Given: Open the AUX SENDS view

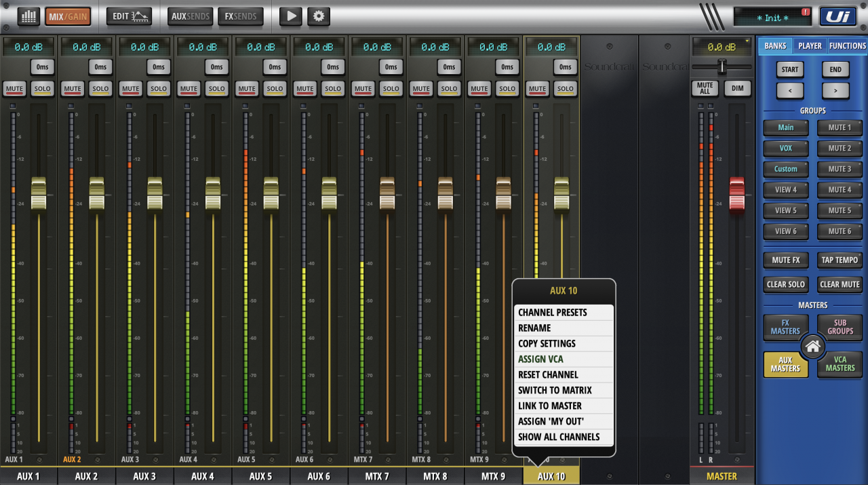Looking at the screenshot, I should click(x=191, y=16).
